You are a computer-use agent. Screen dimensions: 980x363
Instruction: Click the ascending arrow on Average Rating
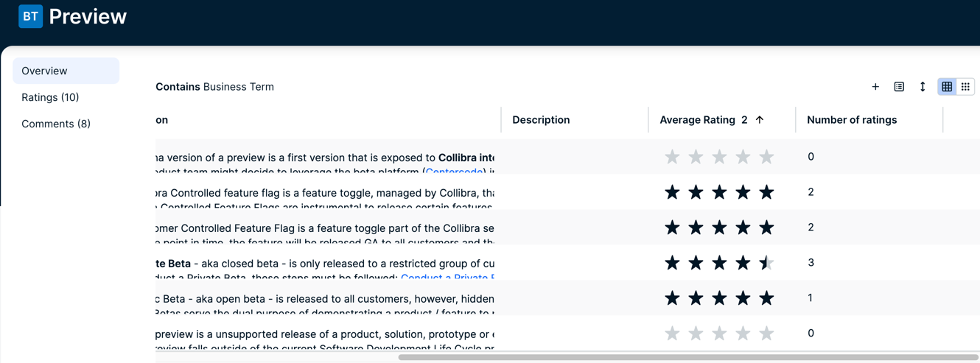pyautogui.click(x=760, y=120)
